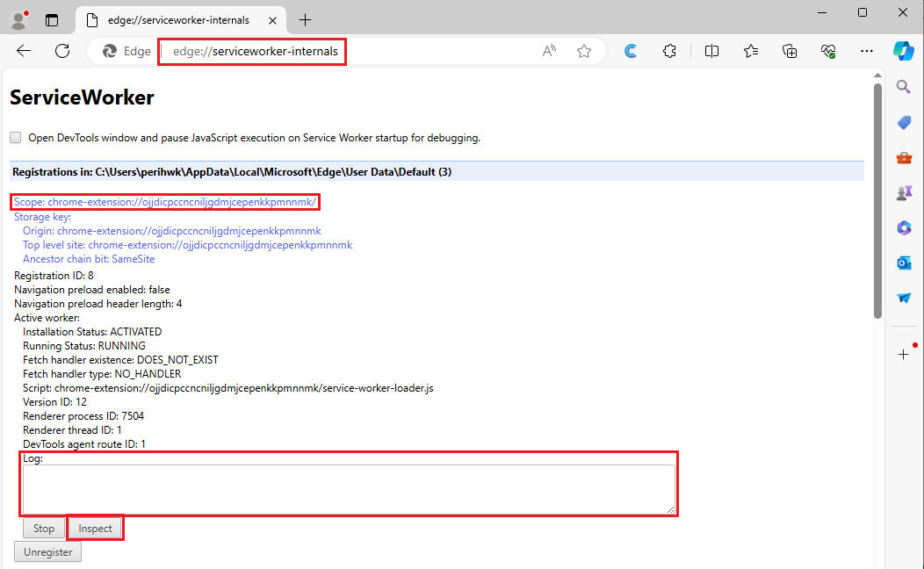Click Navigation preload header length: 4

pyautogui.click(x=97, y=304)
